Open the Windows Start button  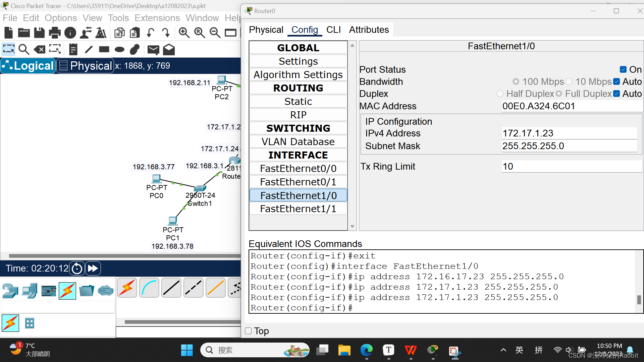pos(187,350)
